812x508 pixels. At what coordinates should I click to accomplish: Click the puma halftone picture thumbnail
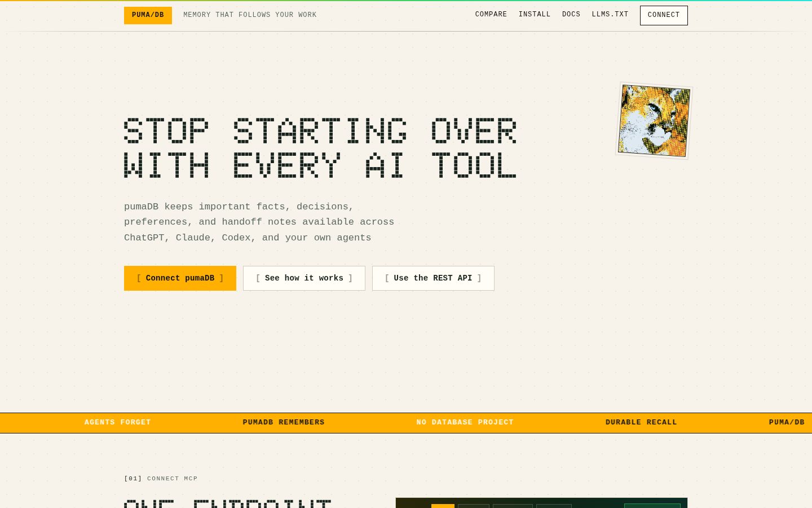coord(654,121)
